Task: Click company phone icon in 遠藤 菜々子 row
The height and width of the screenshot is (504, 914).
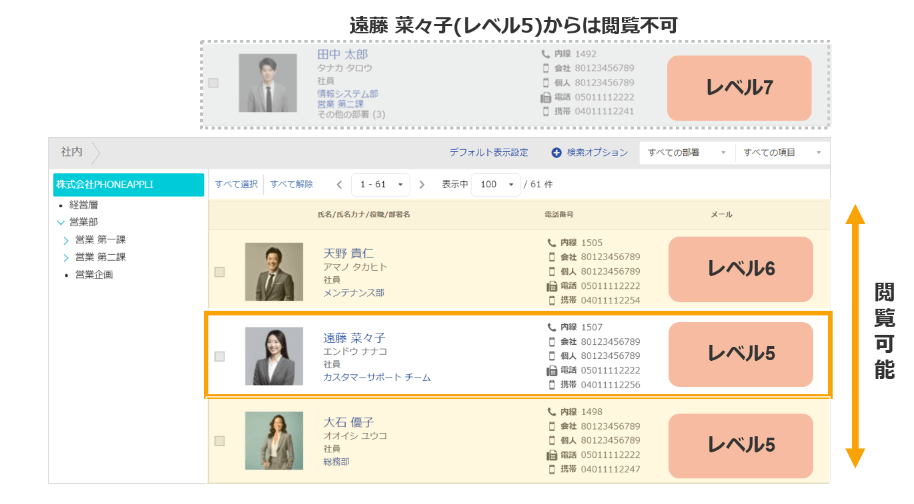Action: 551,342
